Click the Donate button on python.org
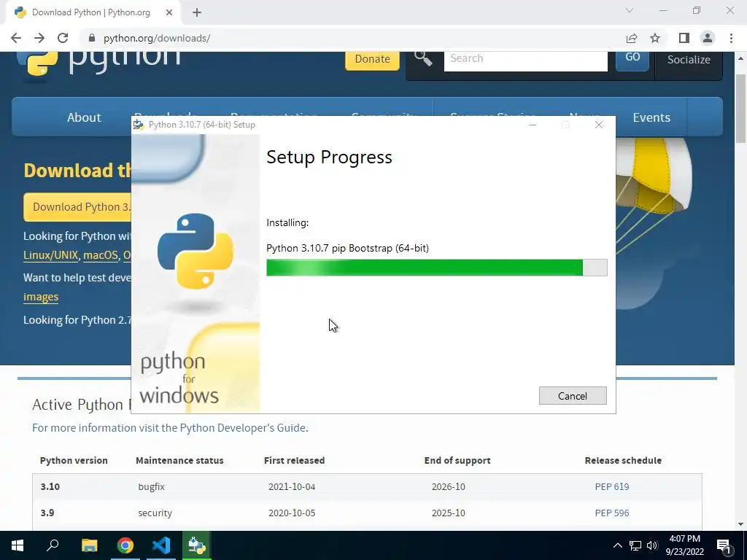747x560 pixels. coord(372,59)
